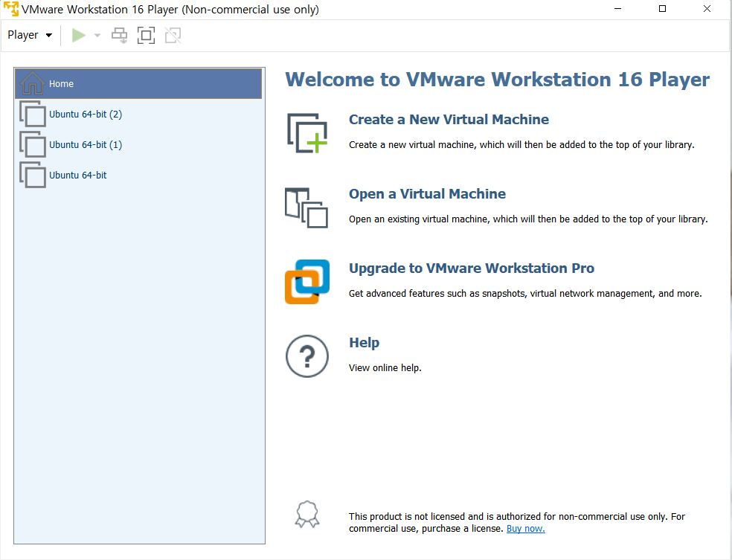Viewport: 732px width, 560px height.
Task: Click the Buy now link
Action: coord(526,529)
